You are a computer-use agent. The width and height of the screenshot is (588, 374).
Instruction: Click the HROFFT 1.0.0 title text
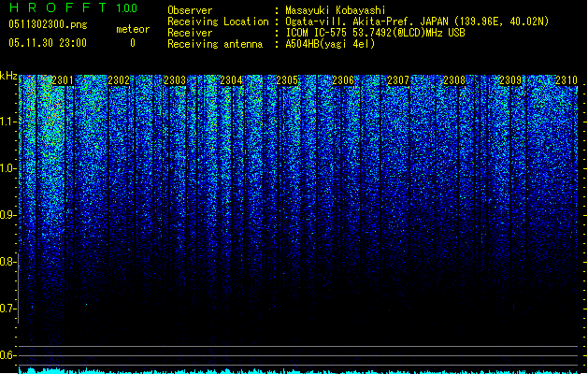[74, 7]
